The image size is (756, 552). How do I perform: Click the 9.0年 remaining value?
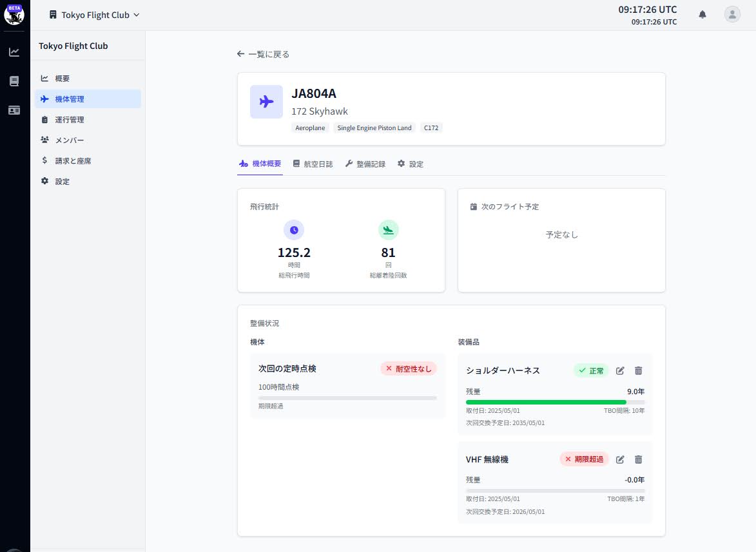click(635, 392)
